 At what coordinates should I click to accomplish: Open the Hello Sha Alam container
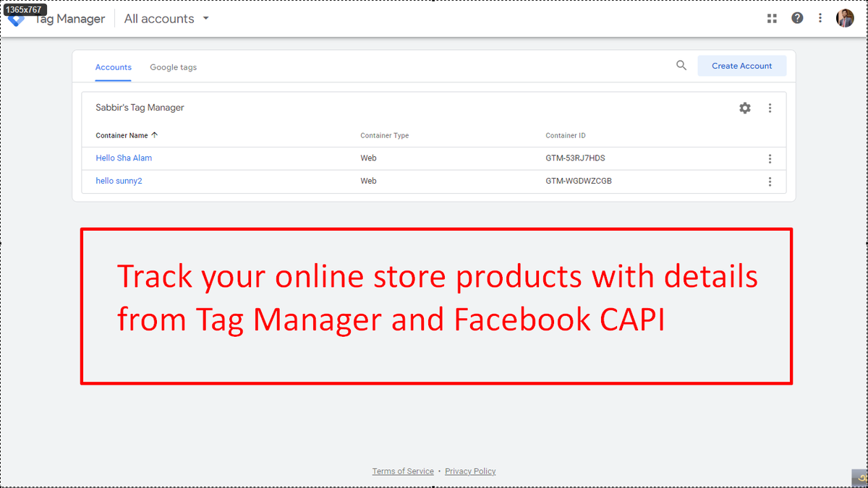click(x=124, y=158)
